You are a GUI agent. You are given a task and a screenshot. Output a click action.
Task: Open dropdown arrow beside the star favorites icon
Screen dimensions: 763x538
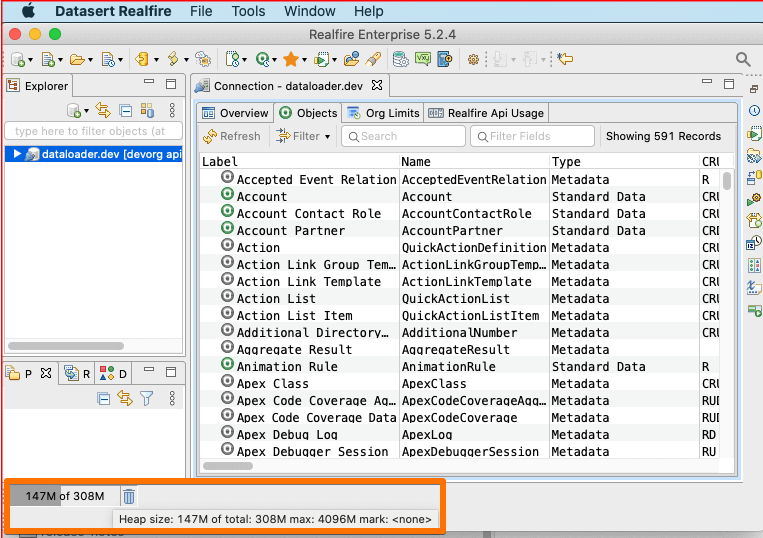(305, 60)
